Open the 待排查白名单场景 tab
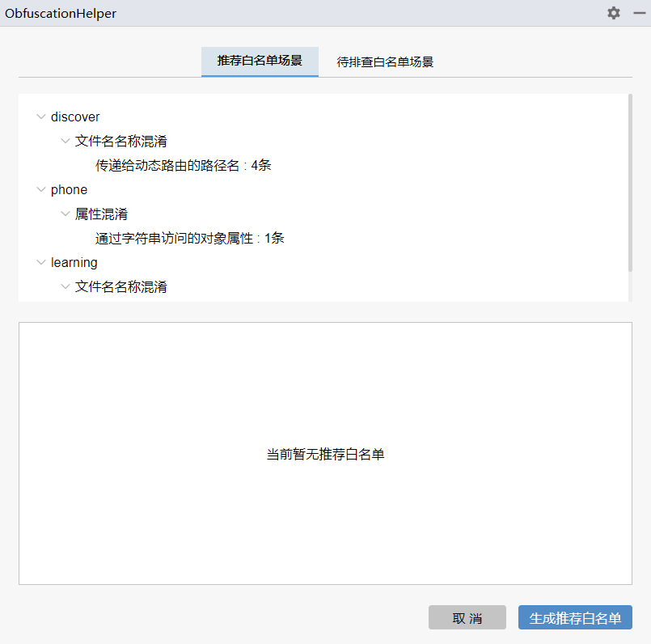651x644 pixels. click(385, 61)
